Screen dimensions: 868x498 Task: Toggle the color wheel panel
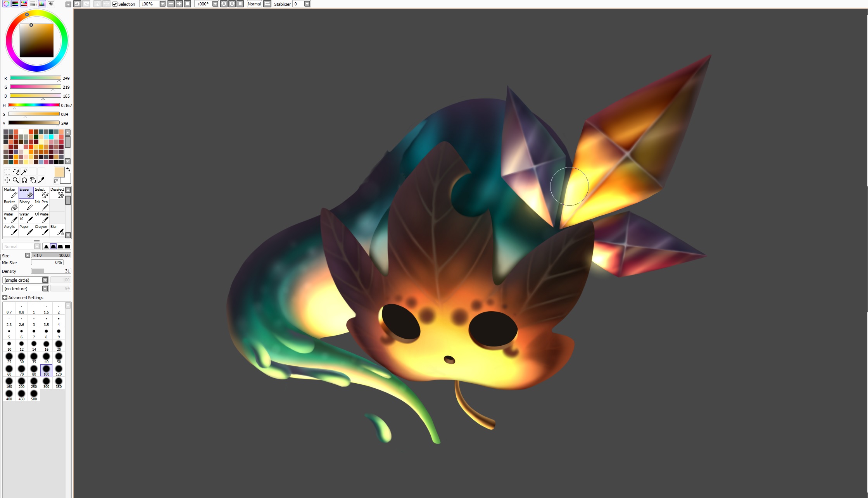[x=6, y=4]
